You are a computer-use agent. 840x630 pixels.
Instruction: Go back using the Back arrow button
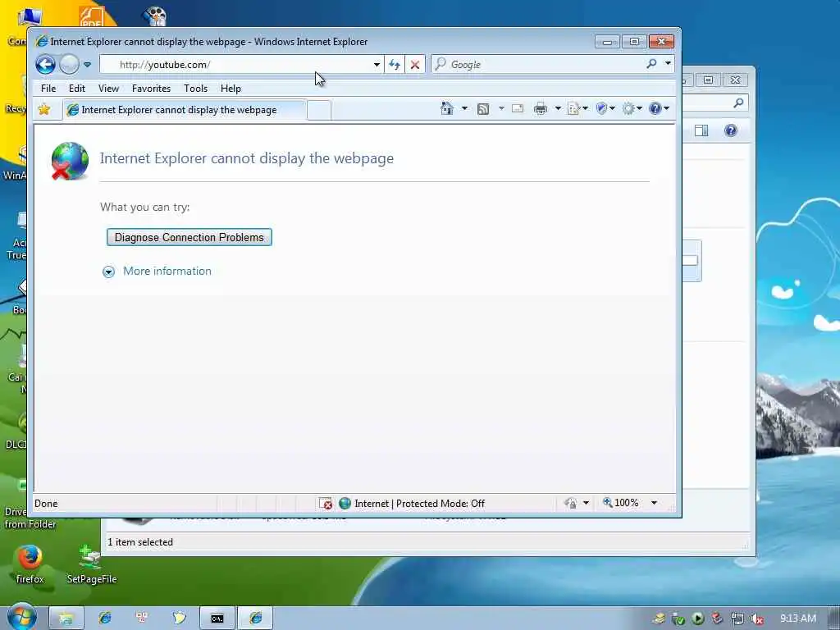tap(46, 65)
